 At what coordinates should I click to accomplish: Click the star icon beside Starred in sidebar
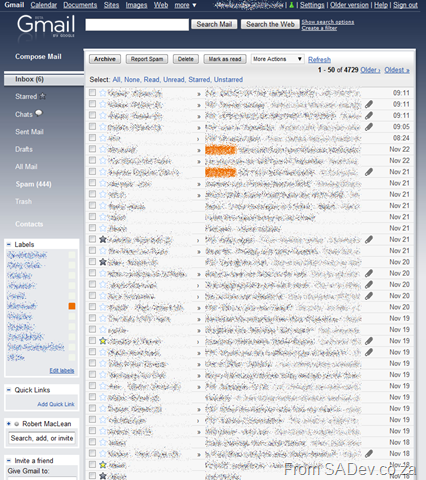coord(42,96)
